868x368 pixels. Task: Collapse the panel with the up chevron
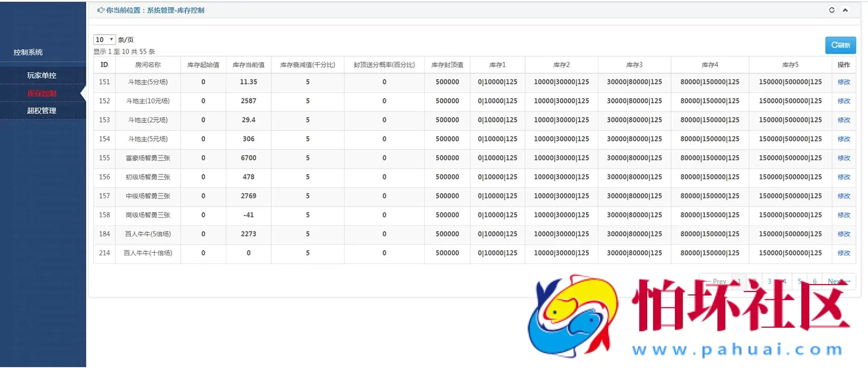[x=845, y=10]
